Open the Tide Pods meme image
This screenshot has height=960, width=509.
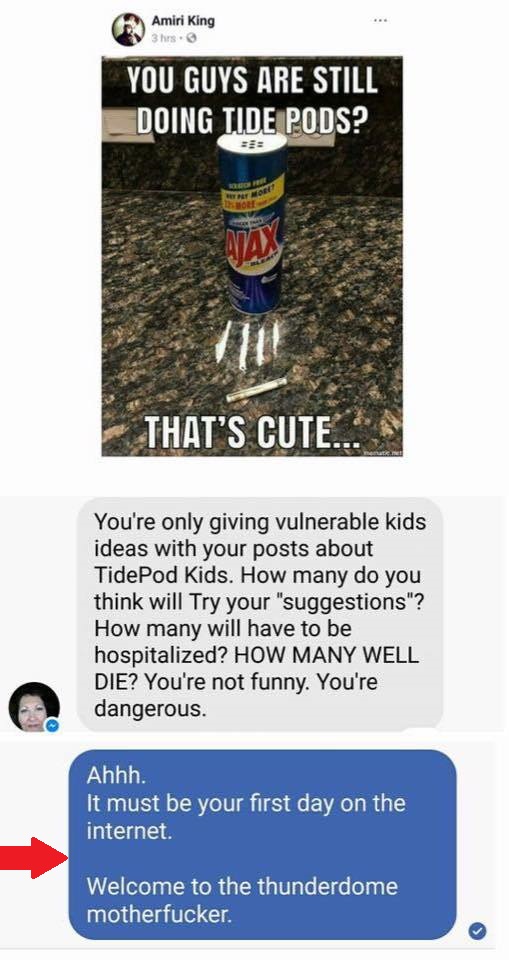coord(252,257)
